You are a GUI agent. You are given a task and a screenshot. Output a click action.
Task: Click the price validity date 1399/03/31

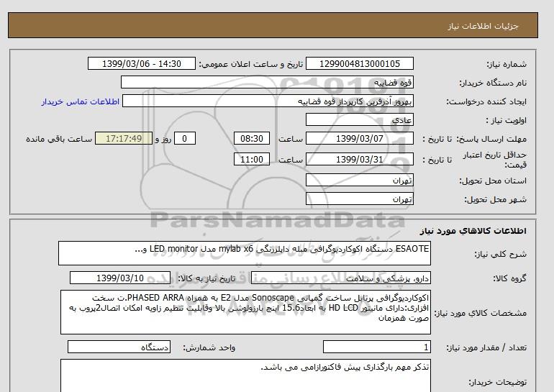(359, 159)
